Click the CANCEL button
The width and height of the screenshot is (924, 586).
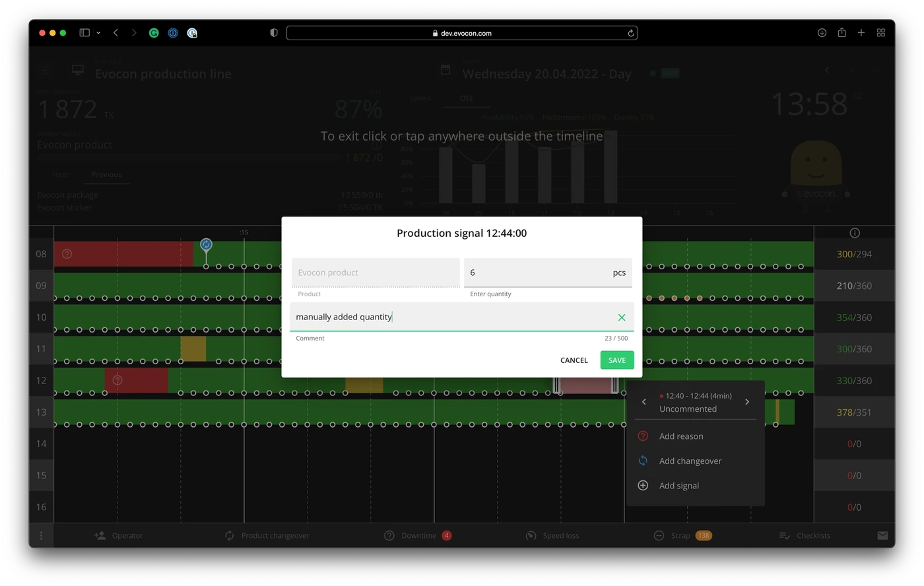pos(574,360)
